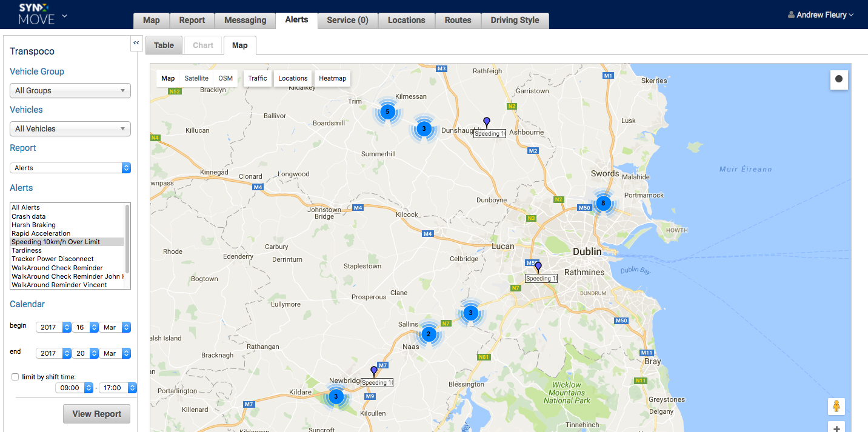Switch to the Driving Style tab
868x432 pixels.
tap(515, 20)
